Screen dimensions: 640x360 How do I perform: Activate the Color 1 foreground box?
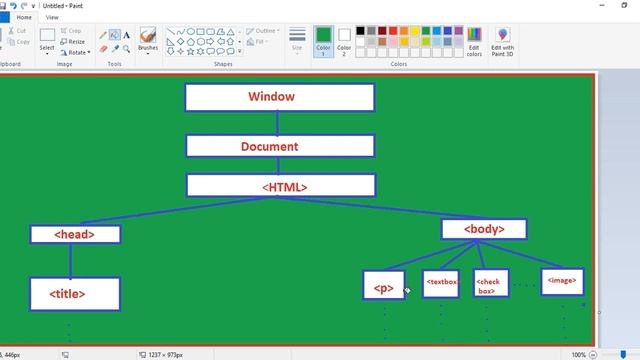pyautogui.click(x=323, y=41)
